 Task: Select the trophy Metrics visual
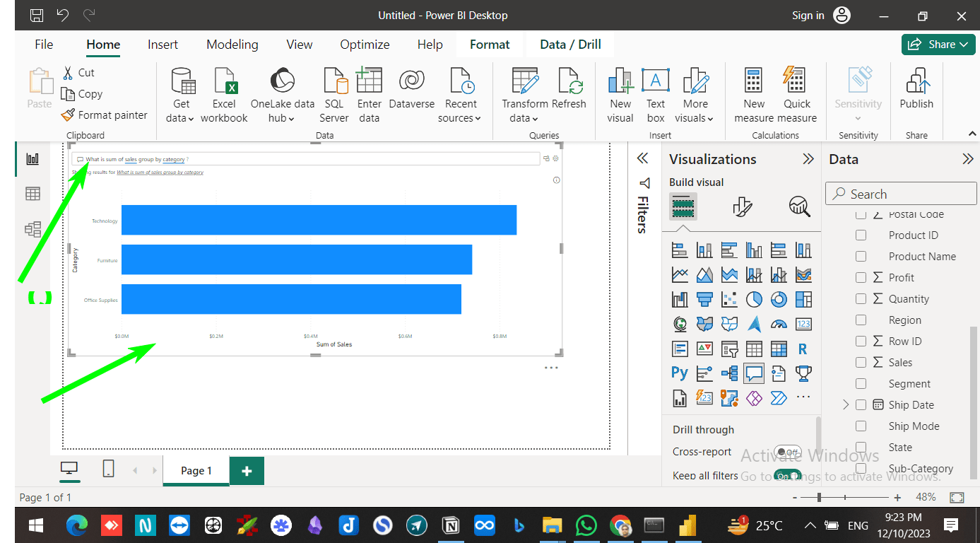tap(803, 373)
